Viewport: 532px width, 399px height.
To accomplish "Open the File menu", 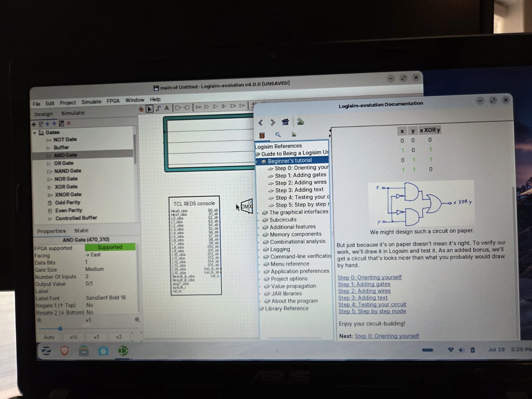I will (37, 104).
